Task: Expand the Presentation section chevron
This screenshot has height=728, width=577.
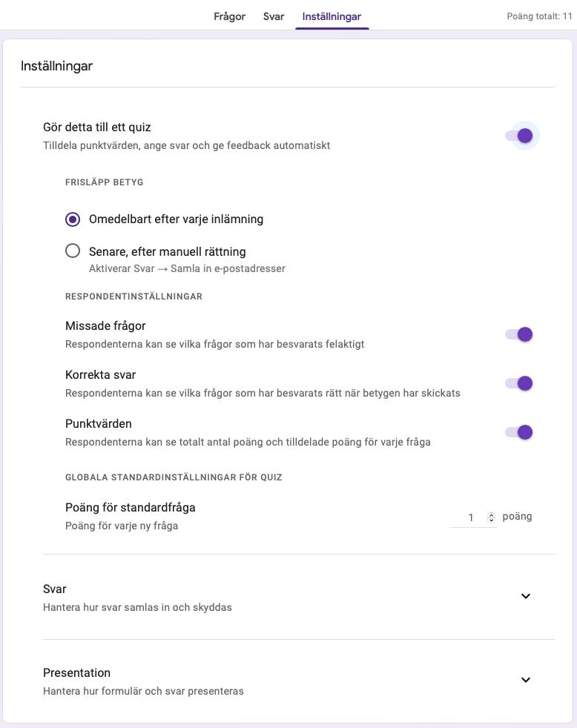Action: [x=526, y=680]
